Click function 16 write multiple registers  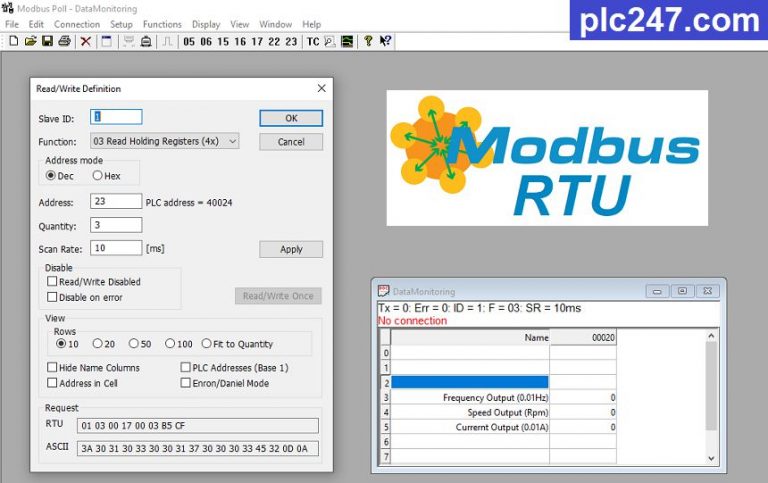click(x=240, y=42)
